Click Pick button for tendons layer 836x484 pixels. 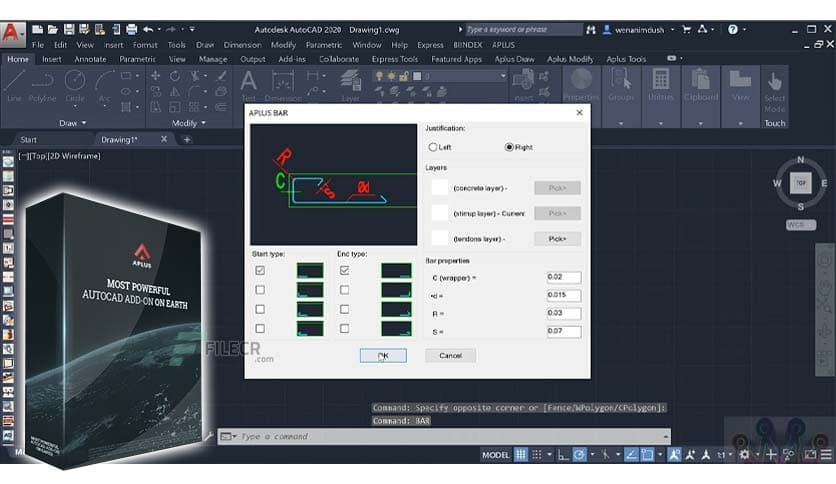557,239
